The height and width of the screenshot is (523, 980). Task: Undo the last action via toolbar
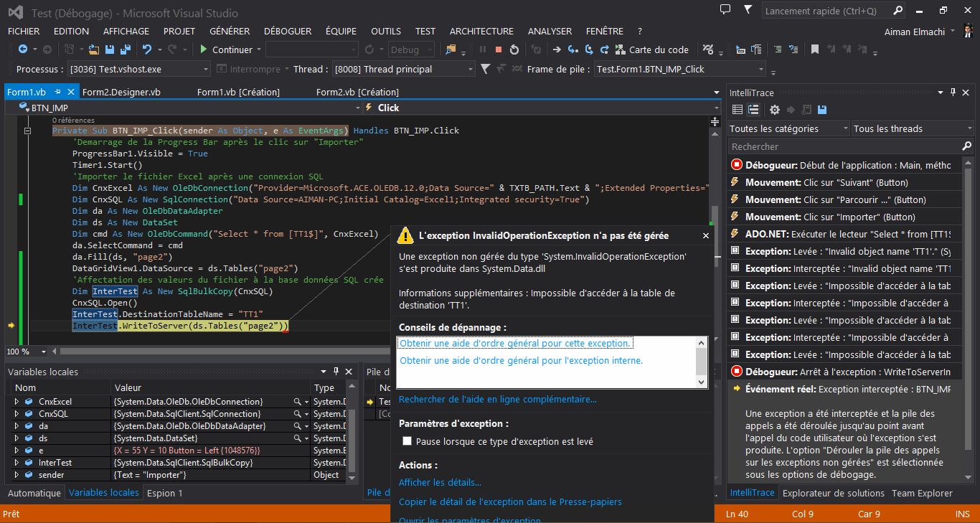[147, 50]
